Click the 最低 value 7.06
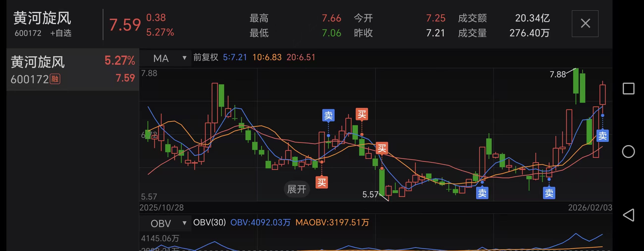This screenshot has width=644, height=251. click(331, 33)
